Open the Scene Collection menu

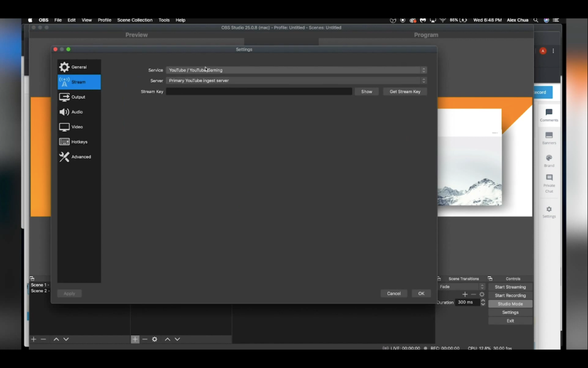[134, 20]
